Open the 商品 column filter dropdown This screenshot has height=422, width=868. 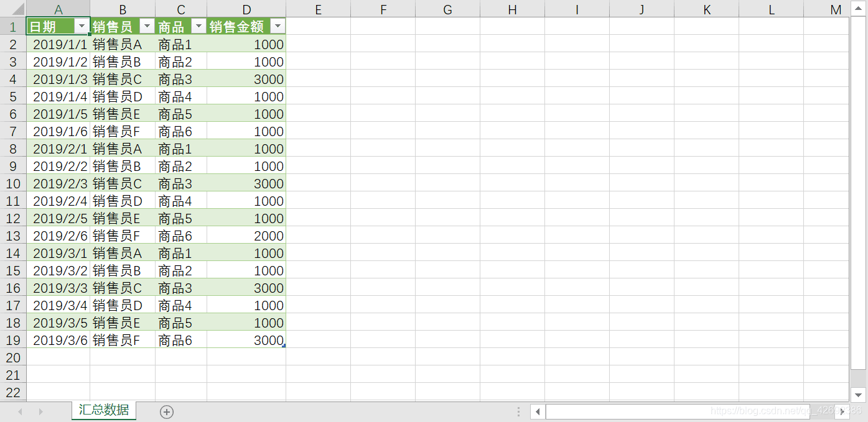198,26
